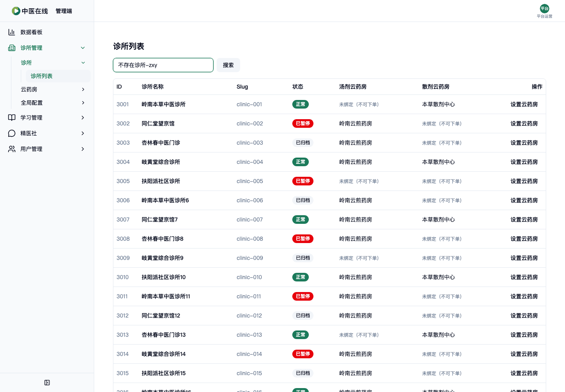Image resolution: width=565 pixels, height=392 pixels.
Task: Click the Slug column header
Action: coord(242,87)
